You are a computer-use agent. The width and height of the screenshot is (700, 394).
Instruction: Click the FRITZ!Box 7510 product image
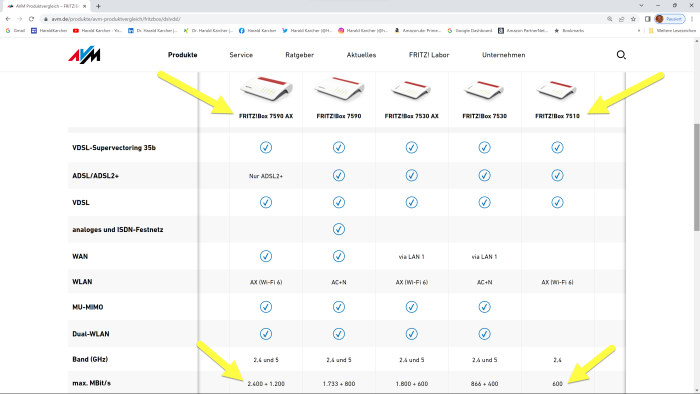click(x=557, y=89)
